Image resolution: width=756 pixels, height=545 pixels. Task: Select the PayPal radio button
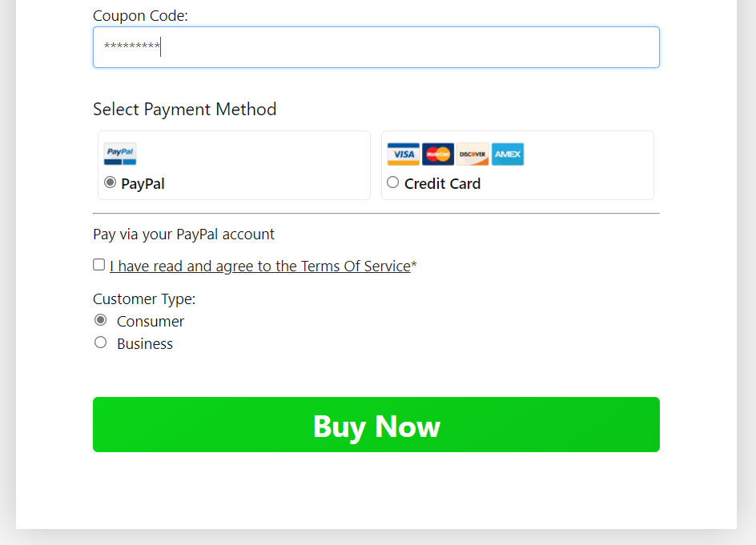(111, 182)
